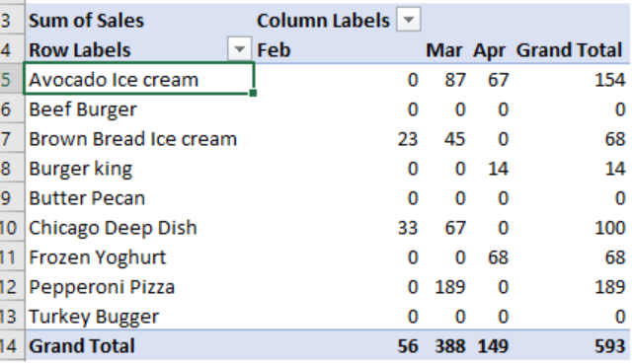Click the Chicago Deep Dish cell
Viewport: 634px width, 364px height.
click(x=139, y=228)
